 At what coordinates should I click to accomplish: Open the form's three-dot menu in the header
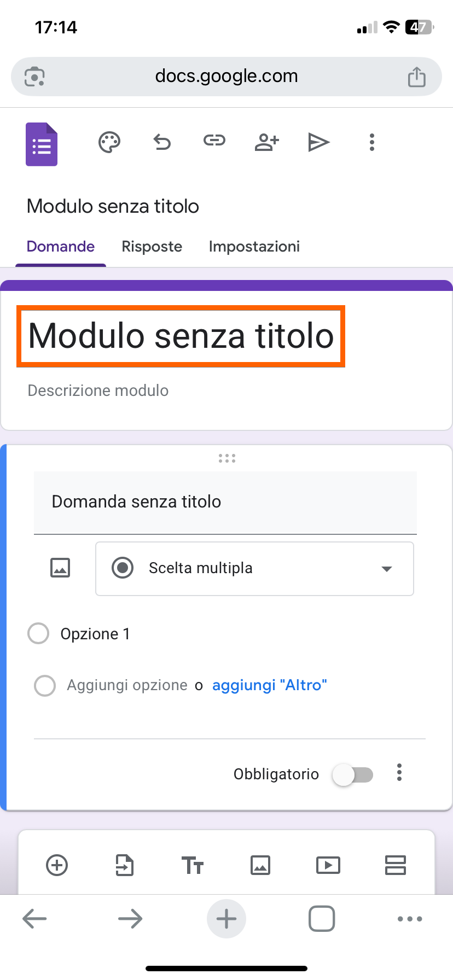(x=372, y=143)
